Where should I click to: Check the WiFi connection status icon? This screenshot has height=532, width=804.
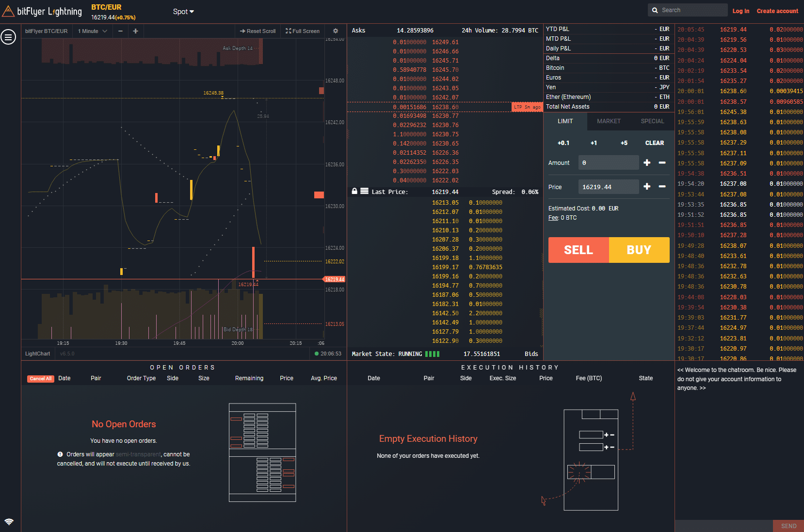(x=9, y=522)
